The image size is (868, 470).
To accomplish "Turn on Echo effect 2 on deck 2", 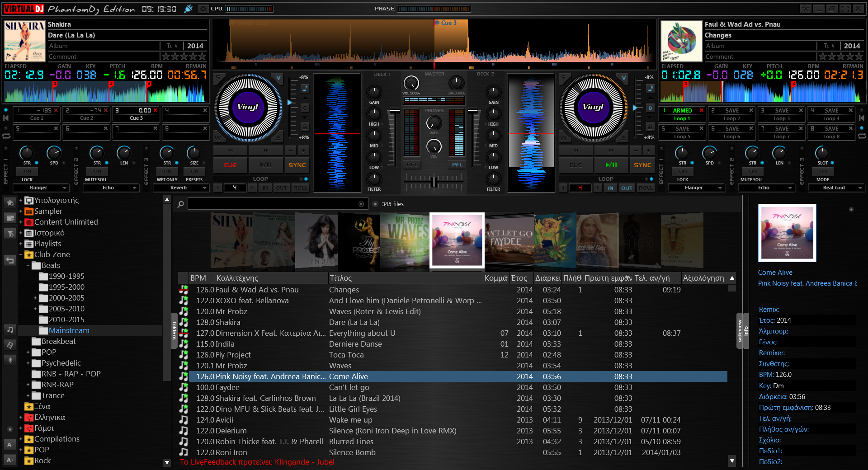I will coord(753,172).
